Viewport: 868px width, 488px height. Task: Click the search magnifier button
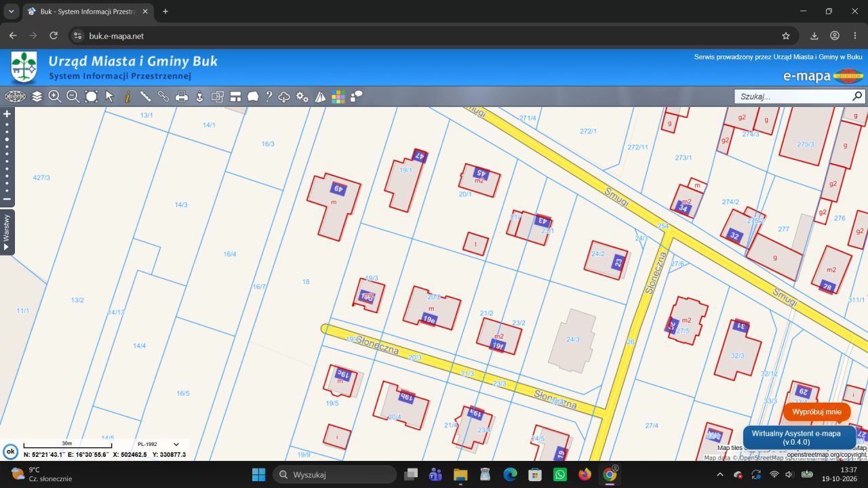[x=858, y=96]
